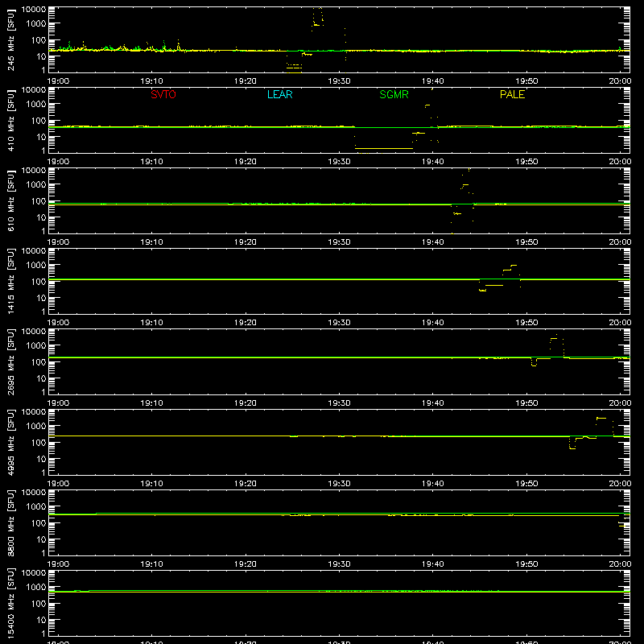Image resolution: width=644 pixels, height=644 pixels.
Task: Click the yellow step peak in 1415 MHz plot
Action: [x=513, y=266]
